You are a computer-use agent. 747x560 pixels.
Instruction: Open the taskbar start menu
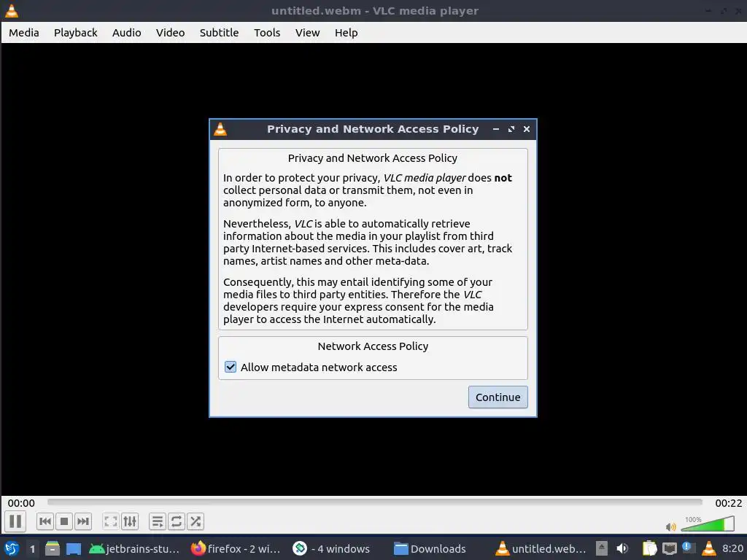pos(12,548)
